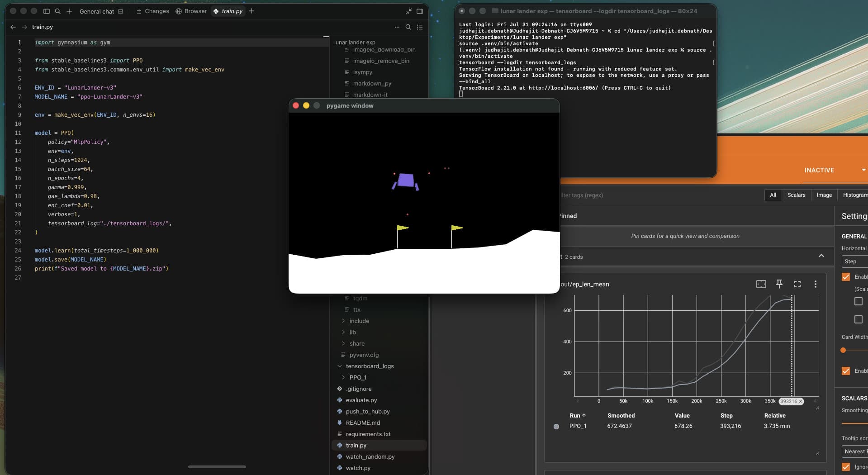Viewport: 868px width, 475px height.
Task: Open the three-dot more menu above the file tree
Action: tap(397, 27)
